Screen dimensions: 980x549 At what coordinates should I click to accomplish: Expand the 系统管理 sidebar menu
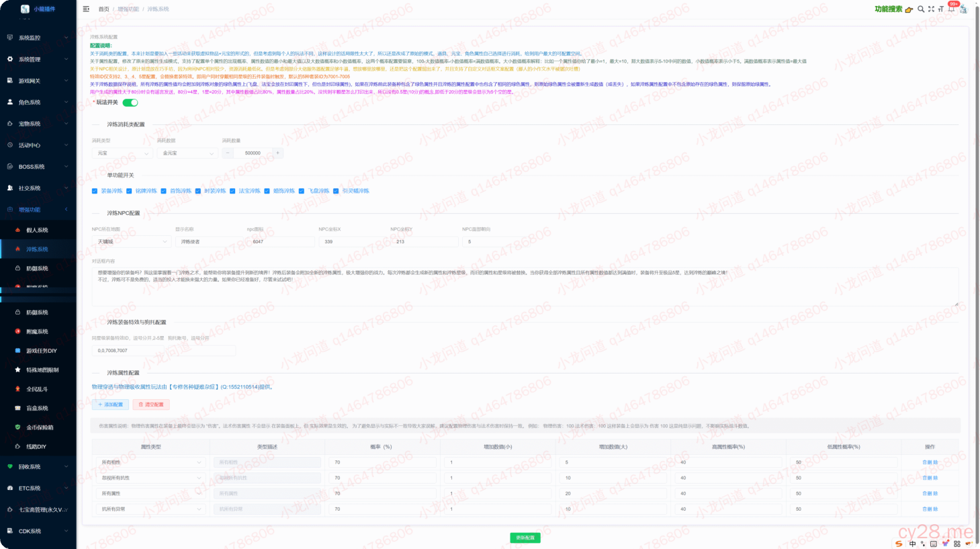[38, 59]
